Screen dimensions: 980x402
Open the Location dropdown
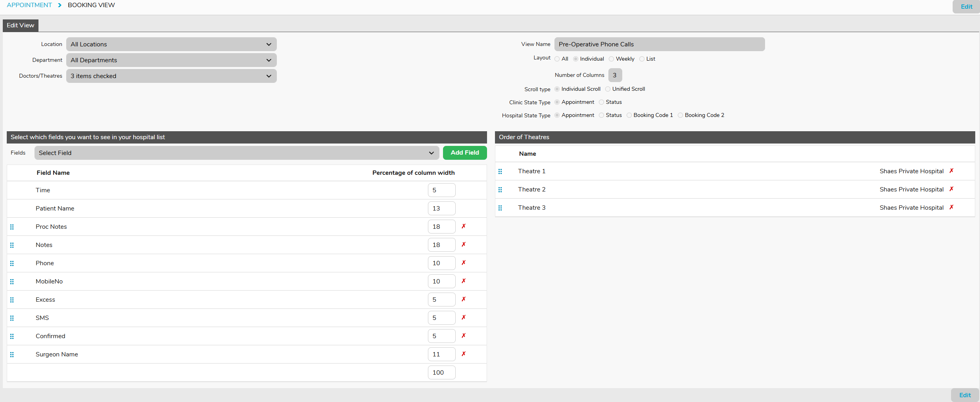coord(171,44)
